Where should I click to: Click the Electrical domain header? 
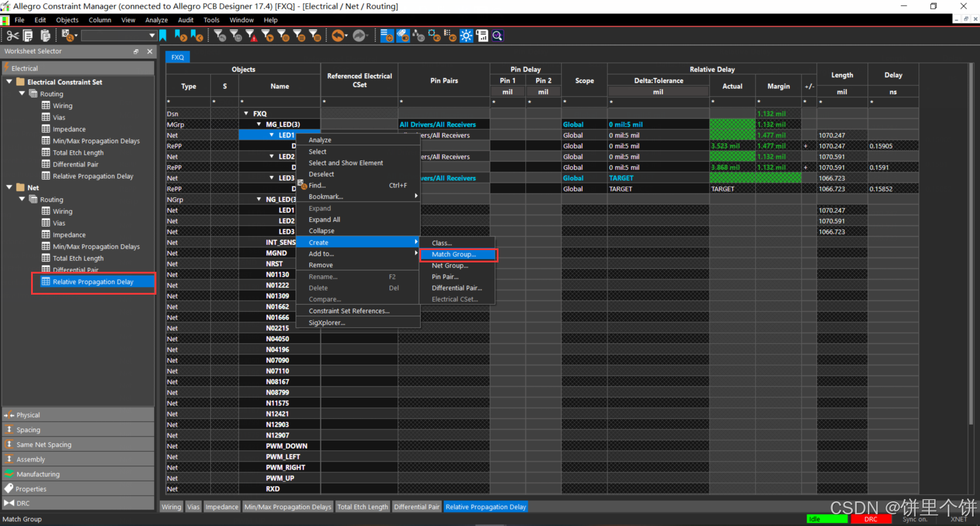pyautogui.click(x=78, y=69)
